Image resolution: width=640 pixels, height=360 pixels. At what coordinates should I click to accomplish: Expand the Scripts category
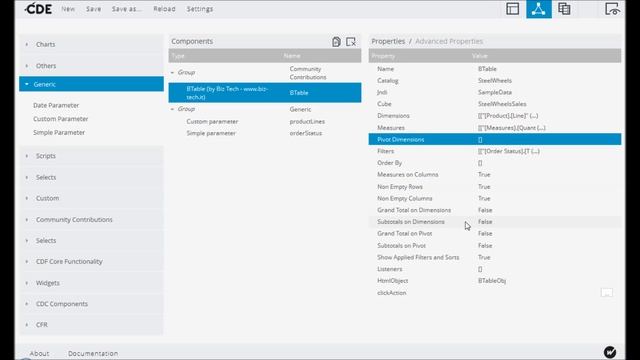click(91, 156)
